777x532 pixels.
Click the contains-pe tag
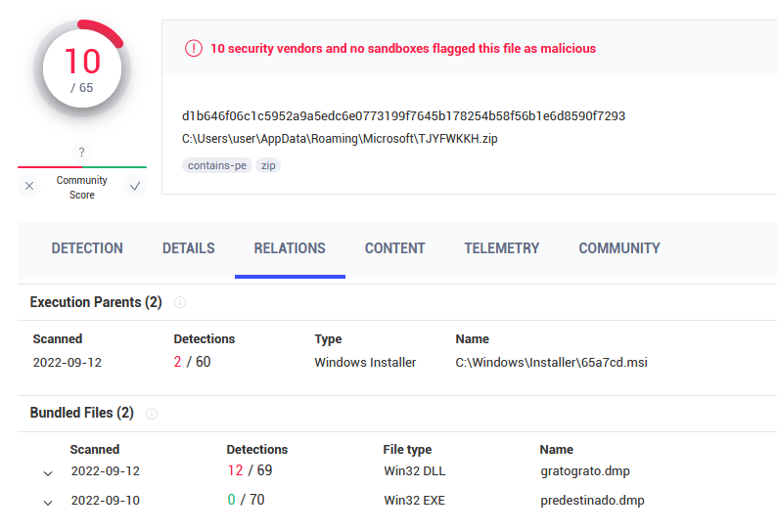pyautogui.click(x=217, y=165)
